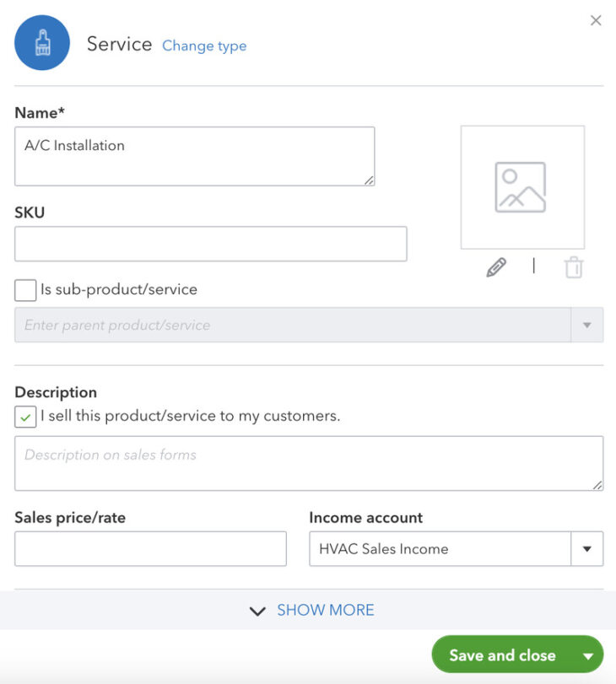Select the Service paintbrush icon
This screenshot has height=684, width=616.
pyautogui.click(x=41, y=42)
